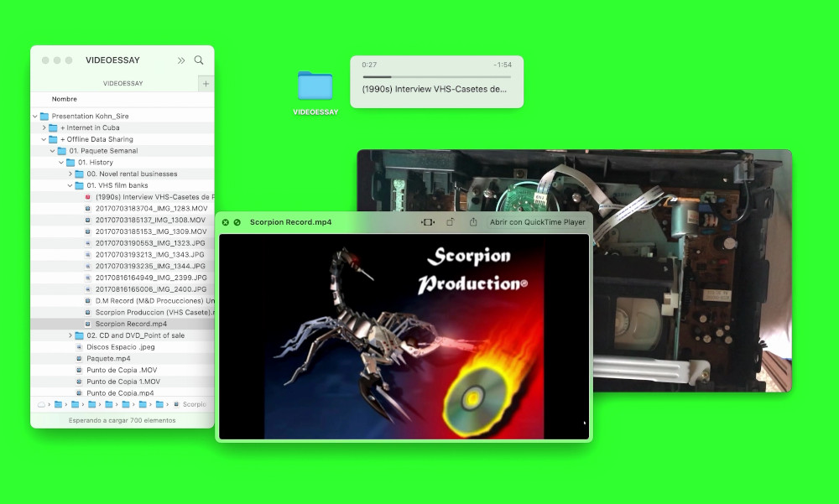Image resolution: width=839 pixels, height=504 pixels.
Task: Click the file icon beside 20170703183704_IMG_1283.MOV
Action: 88,209
